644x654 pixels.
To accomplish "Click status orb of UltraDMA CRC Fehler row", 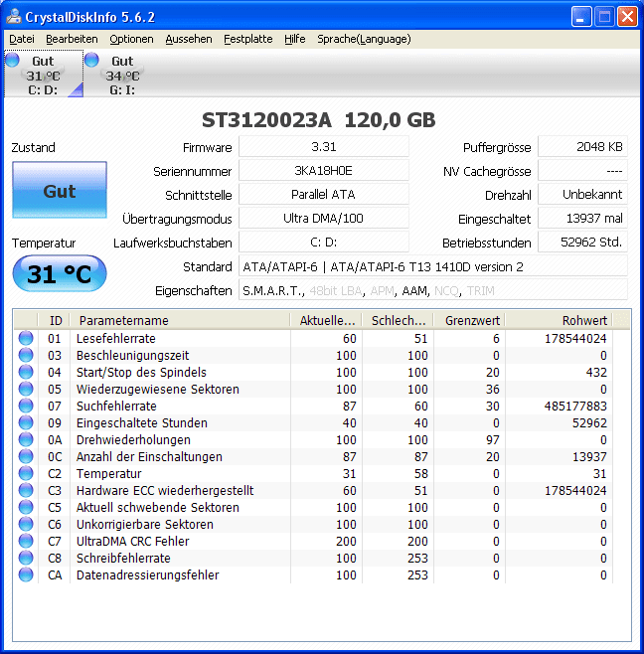I will coord(26,541).
